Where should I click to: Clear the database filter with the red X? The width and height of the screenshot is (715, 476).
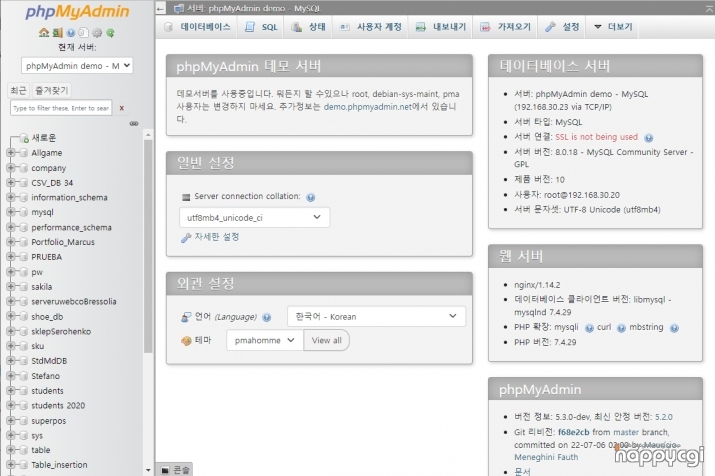[x=121, y=108]
